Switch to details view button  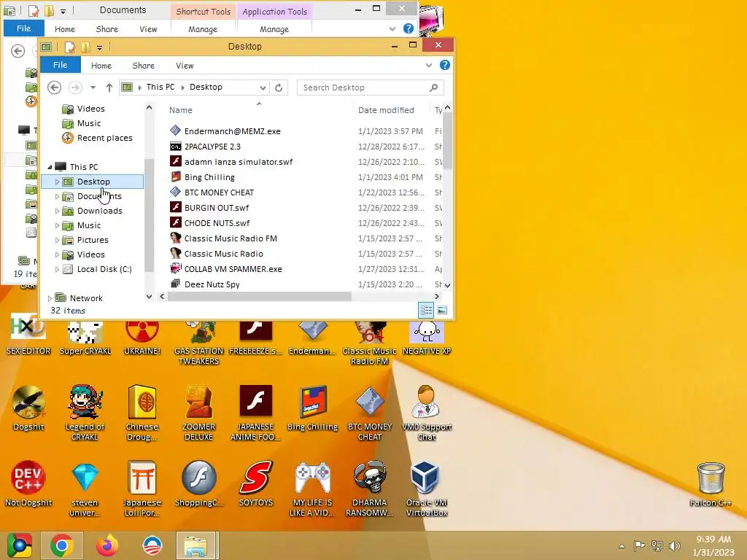pyautogui.click(x=426, y=311)
